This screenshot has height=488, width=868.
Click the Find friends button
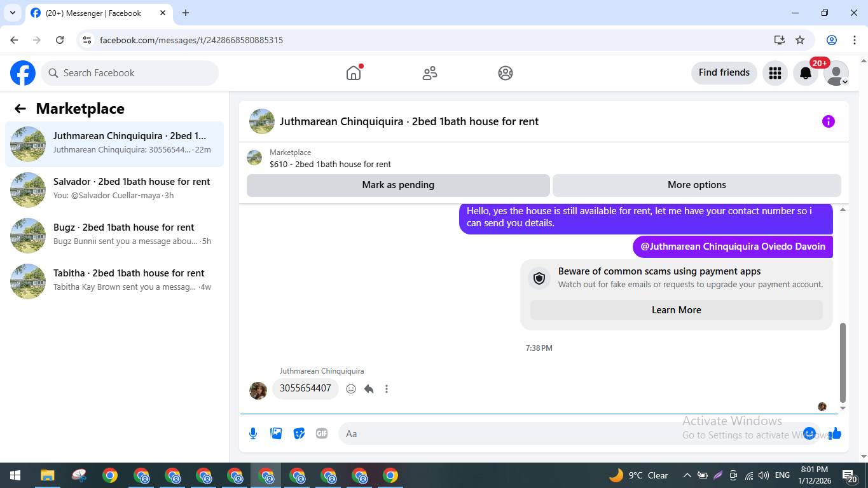click(724, 73)
